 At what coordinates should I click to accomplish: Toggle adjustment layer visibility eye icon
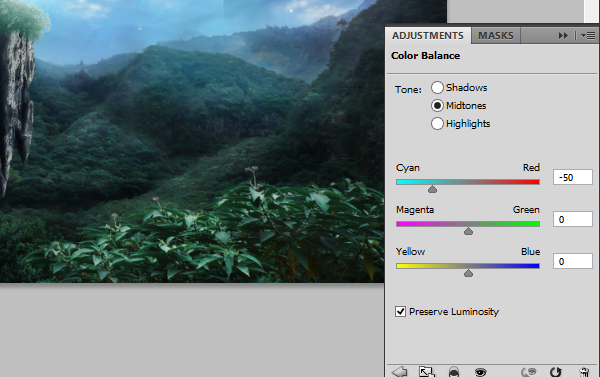480,372
